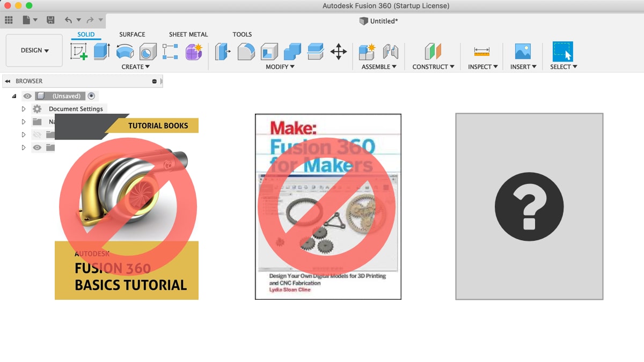Expand the folder row with crossed-out eye
The height and width of the screenshot is (362, 644).
click(x=24, y=135)
